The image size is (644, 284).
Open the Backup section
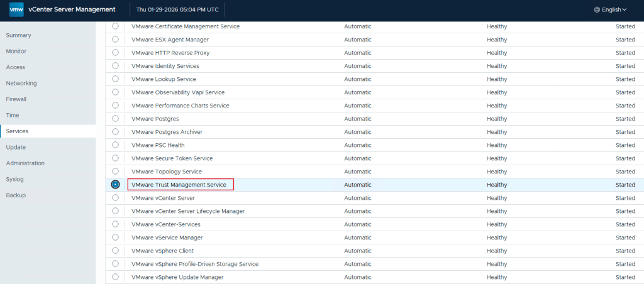[x=16, y=195]
